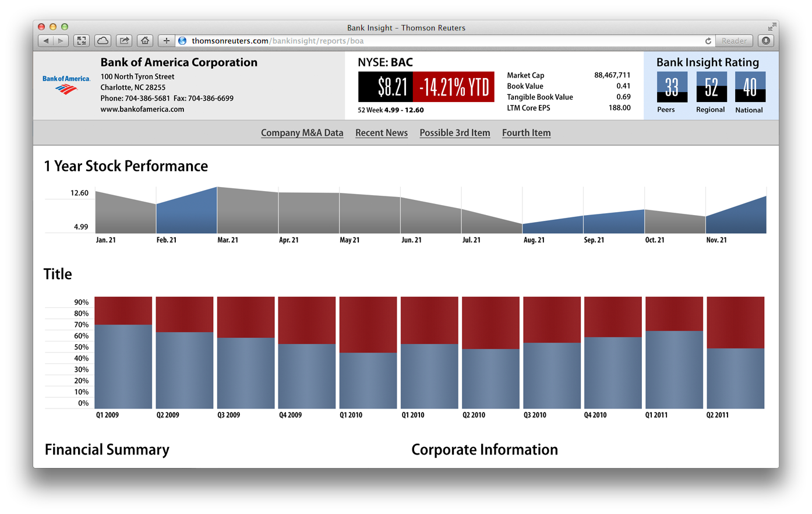Click the Q4 2010 bar in Title chart
Image resolution: width=812 pixels, height=514 pixels.
click(x=613, y=353)
